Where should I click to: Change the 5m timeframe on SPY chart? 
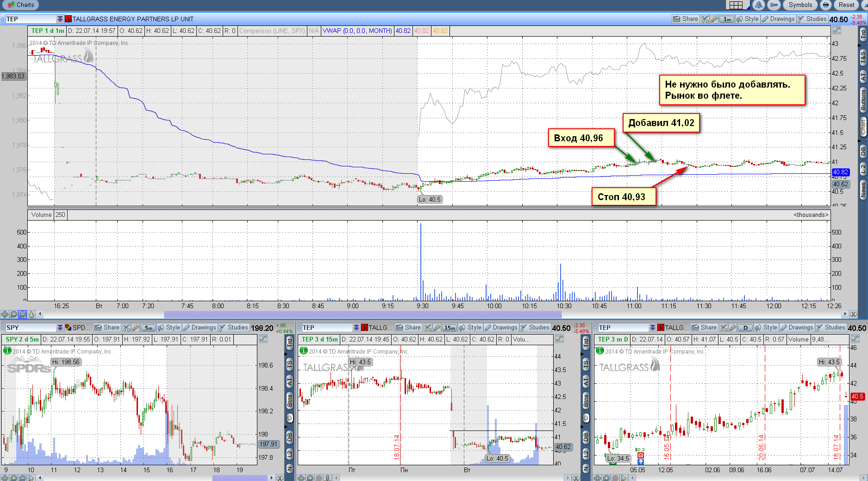[148, 328]
